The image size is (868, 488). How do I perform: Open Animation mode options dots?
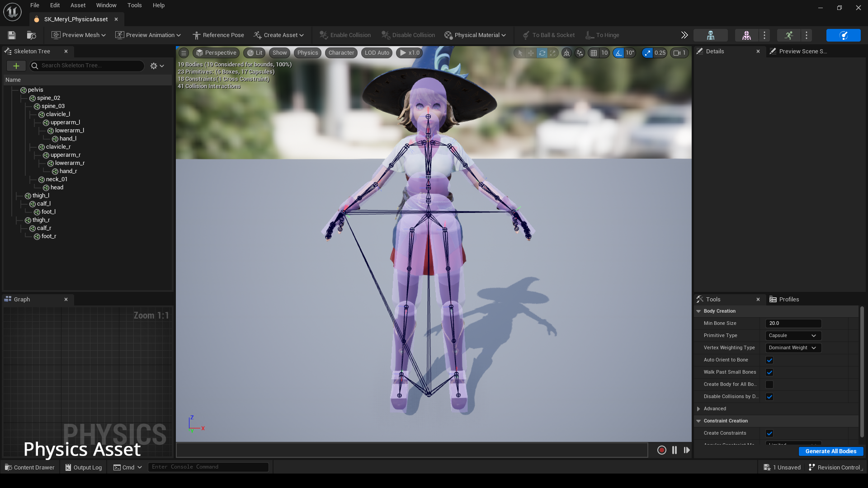pyautogui.click(x=807, y=35)
